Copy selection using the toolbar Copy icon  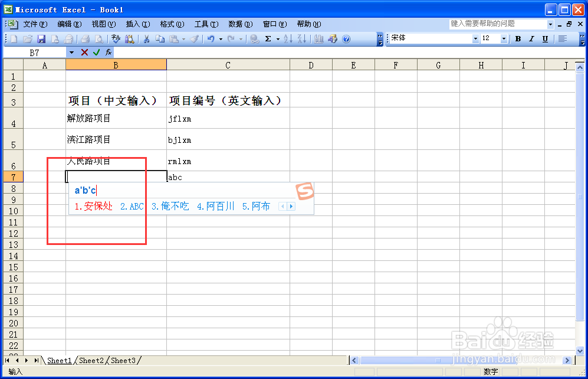point(160,39)
